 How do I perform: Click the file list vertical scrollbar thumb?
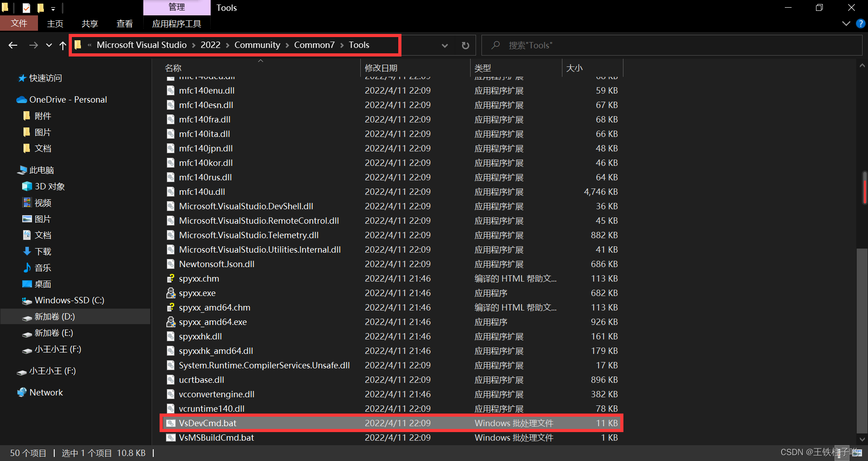tap(862, 340)
